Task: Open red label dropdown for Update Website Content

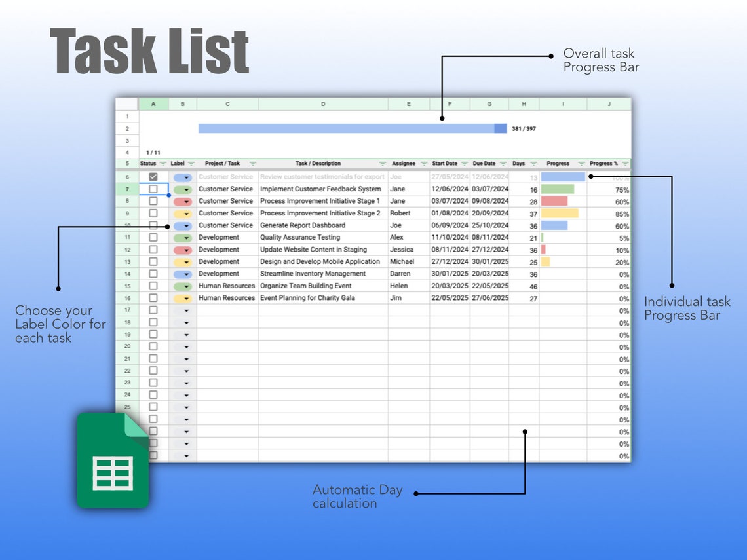Action: [182, 250]
